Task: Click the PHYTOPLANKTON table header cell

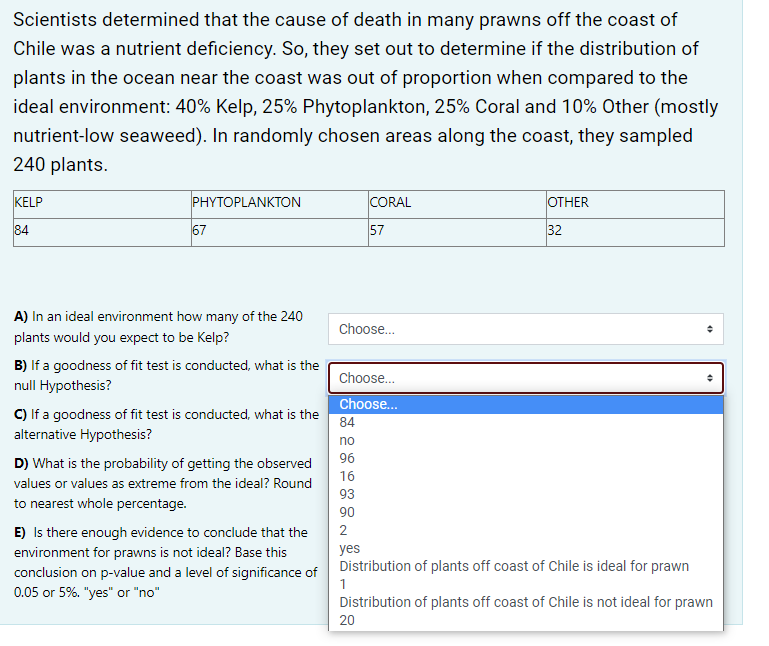Action: pyautogui.click(x=280, y=205)
